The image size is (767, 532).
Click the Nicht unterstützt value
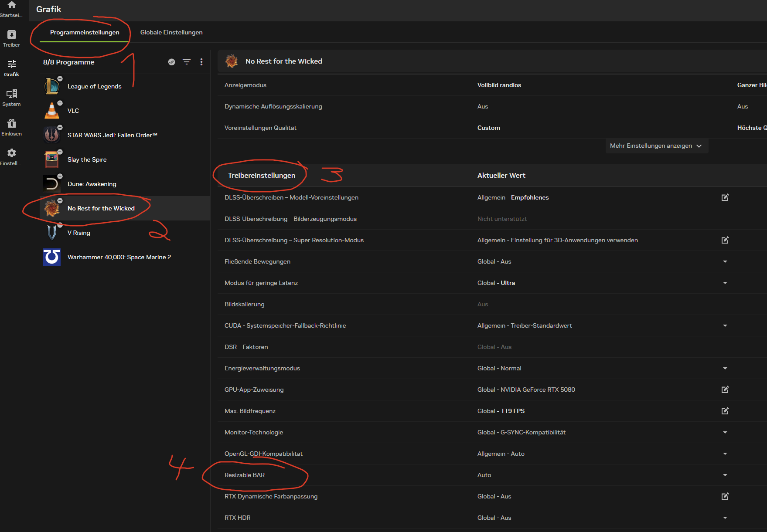pos(502,219)
